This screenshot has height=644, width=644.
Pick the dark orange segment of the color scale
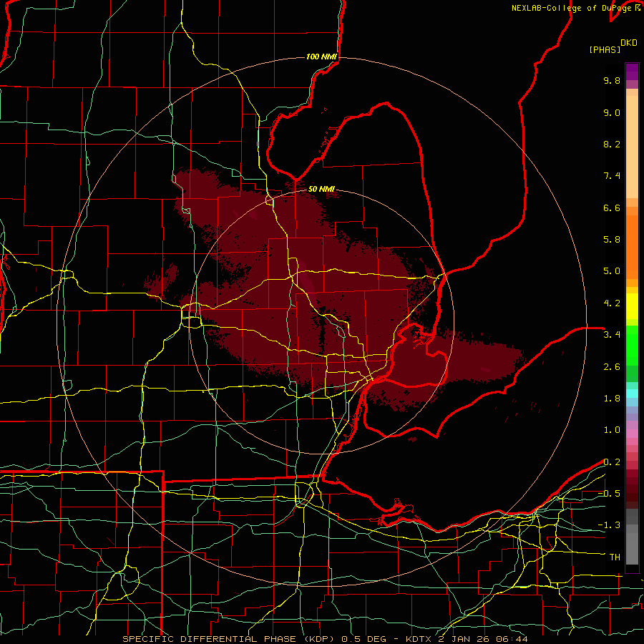[x=632, y=248]
